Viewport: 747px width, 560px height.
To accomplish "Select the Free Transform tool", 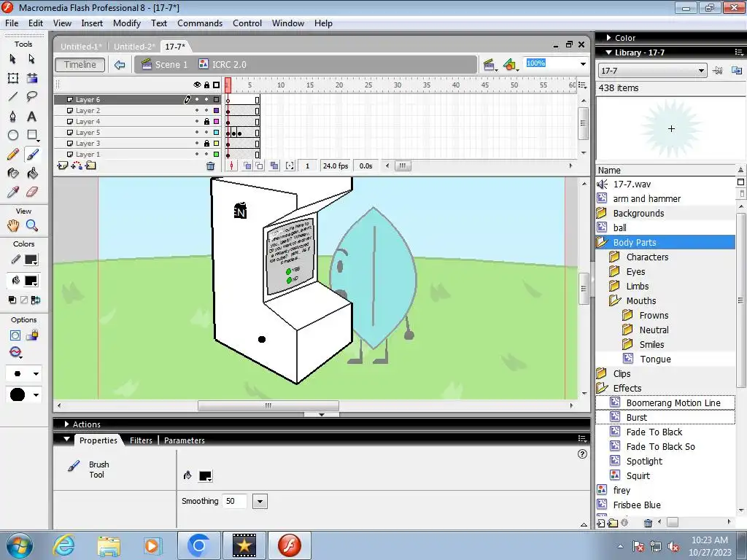I will click(13, 78).
